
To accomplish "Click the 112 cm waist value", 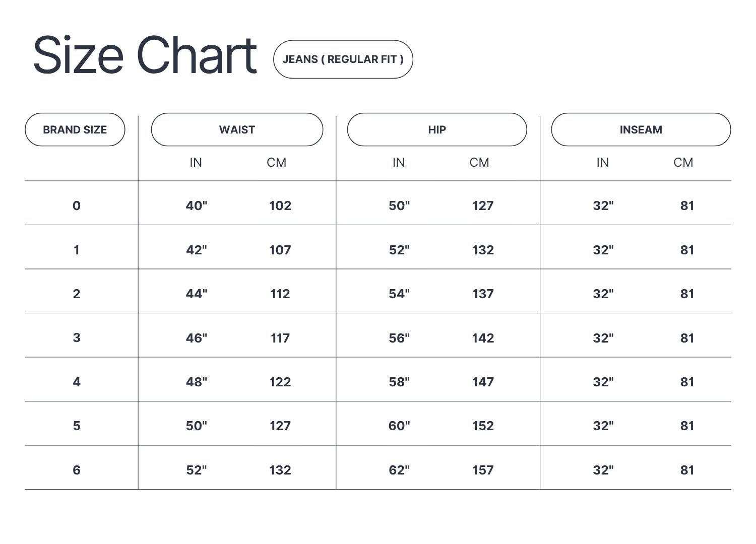I will pos(280,294).
